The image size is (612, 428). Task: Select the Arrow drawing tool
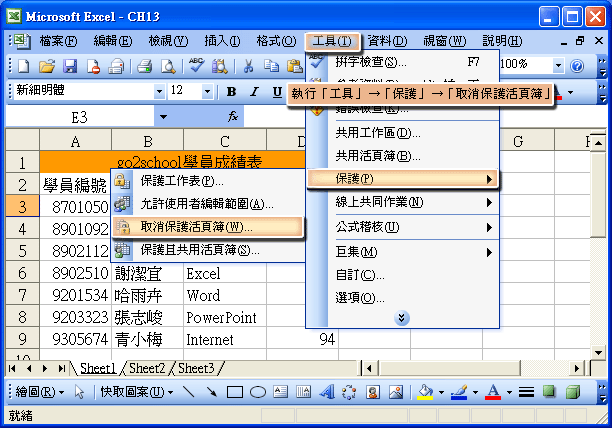(x=212, y=392)
